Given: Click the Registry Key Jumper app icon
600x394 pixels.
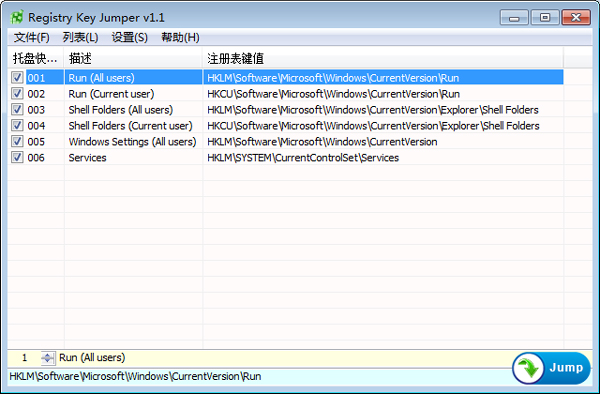Looking at the screenshot, I should pyautogui.click(x=17, y=17).
